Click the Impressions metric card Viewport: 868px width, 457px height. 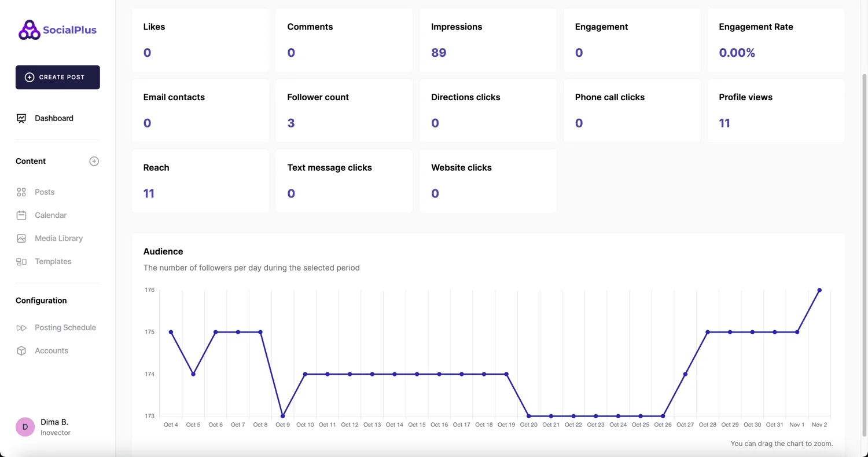pyautogui.click(x=487, y=40)
